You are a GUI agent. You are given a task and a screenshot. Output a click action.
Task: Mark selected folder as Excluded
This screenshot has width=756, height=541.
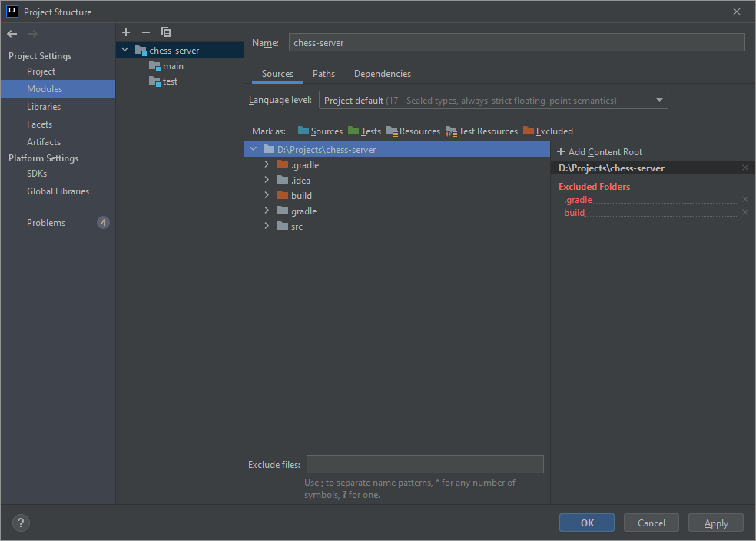coord(549,131)
